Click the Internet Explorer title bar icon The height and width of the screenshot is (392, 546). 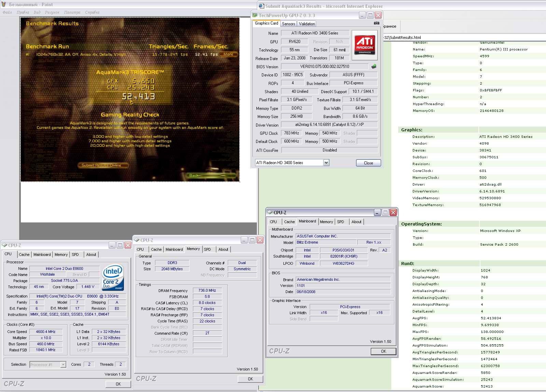[262, 6]
